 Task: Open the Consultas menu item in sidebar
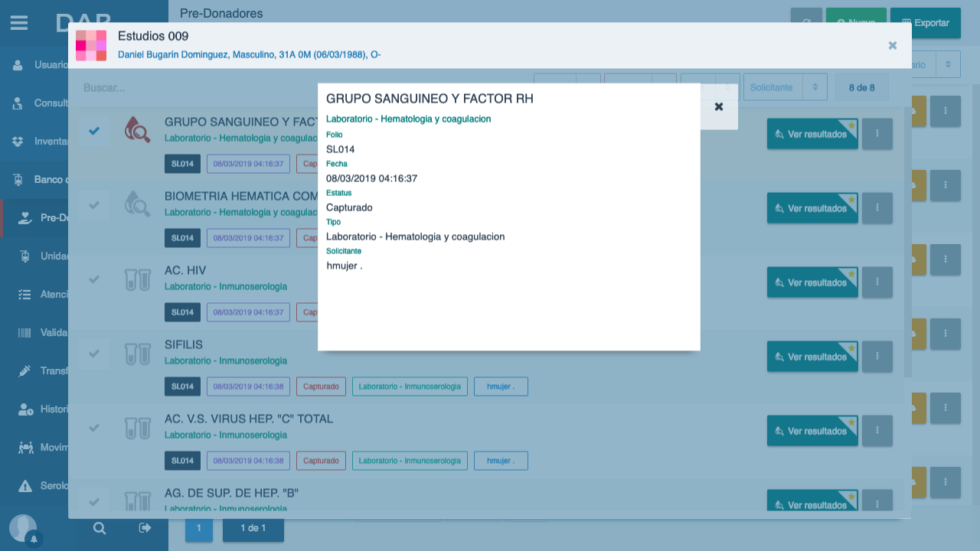coord(34,103)
